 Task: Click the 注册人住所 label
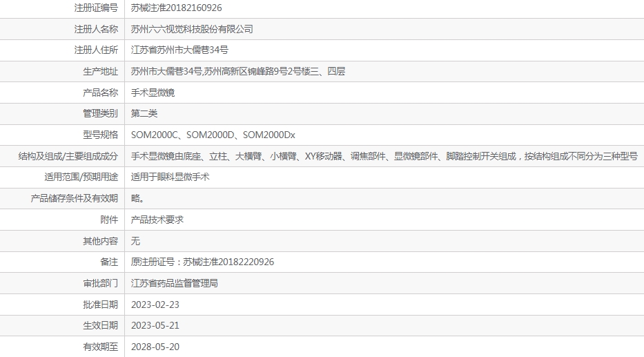click(x=96, y=50)
